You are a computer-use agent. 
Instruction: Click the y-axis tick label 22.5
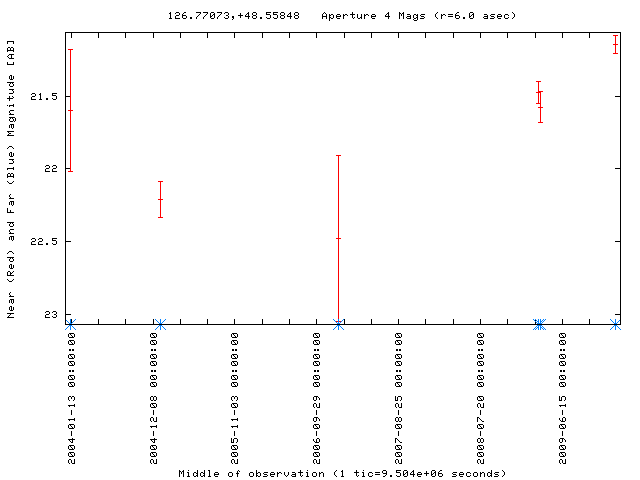pyautogui.click(x=44, y=241)
